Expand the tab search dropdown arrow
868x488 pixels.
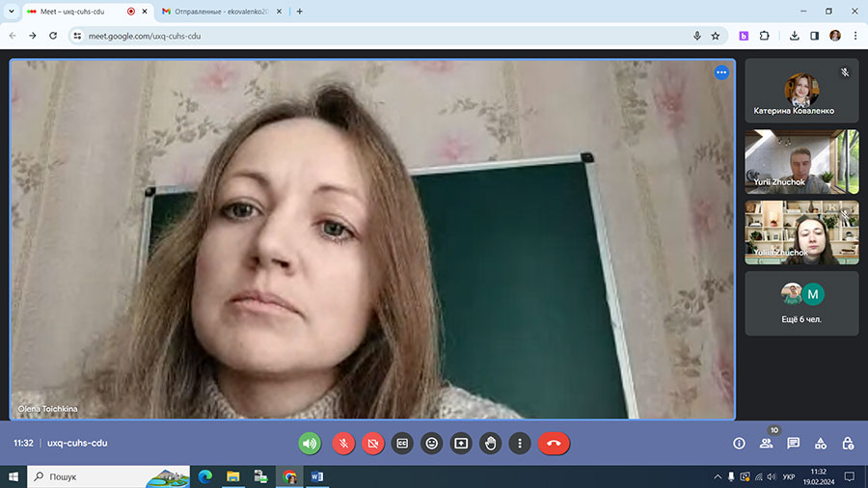11,11
